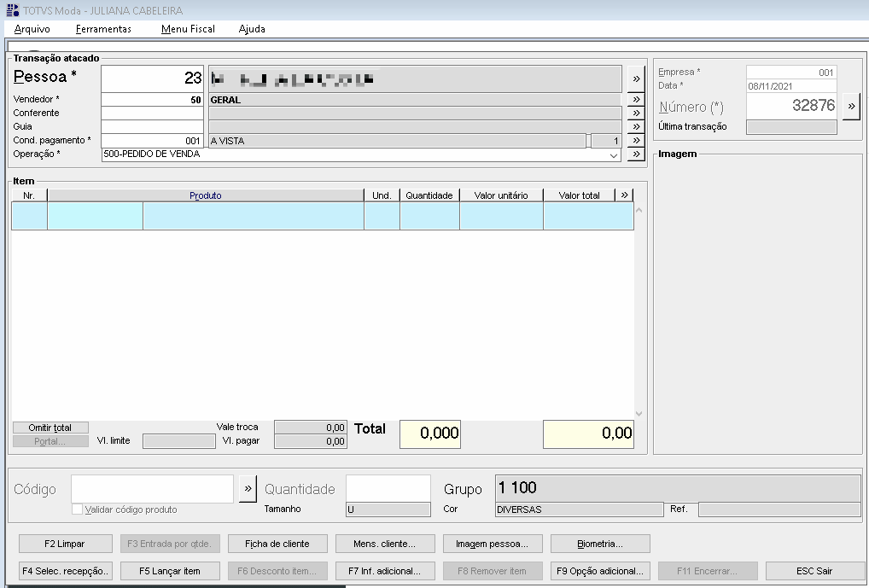The image size is (869, 588).
Task: Open product search arrow beside Código field
Action: (248, 489)
